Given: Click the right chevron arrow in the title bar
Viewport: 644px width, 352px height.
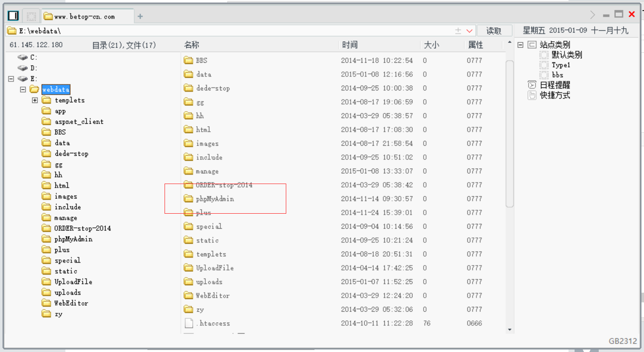Looking at the screenshot, I should (x=593, y=15).
